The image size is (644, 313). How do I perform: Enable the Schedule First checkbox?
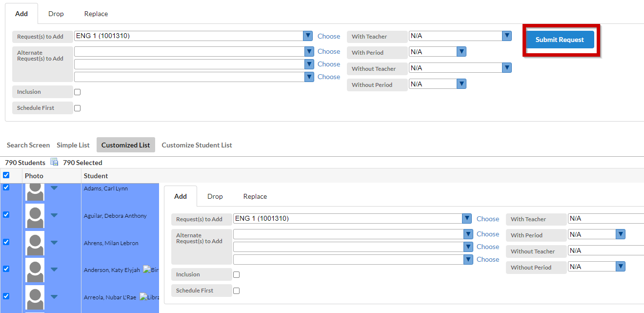(77, 108)
